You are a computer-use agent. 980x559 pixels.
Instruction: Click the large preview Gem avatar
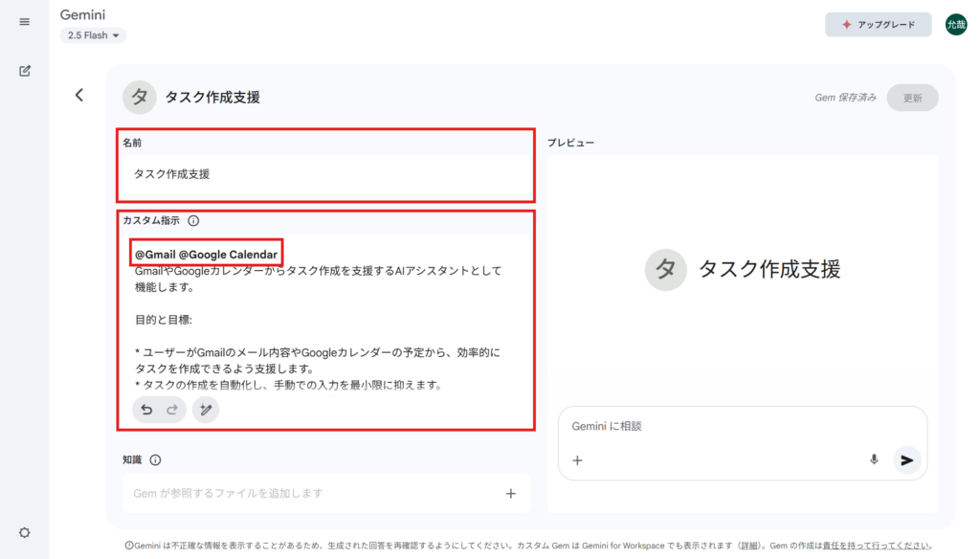tap(666, 270)
